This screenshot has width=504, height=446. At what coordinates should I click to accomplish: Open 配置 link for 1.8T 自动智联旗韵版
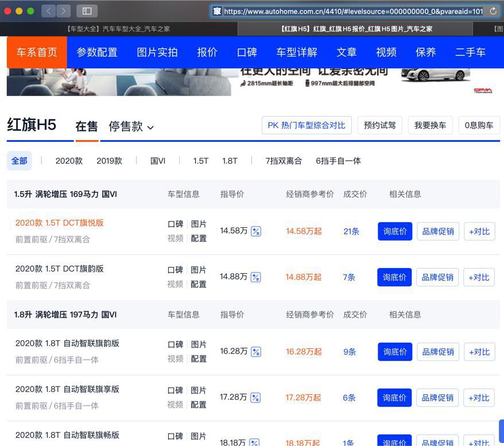(199, 359)
